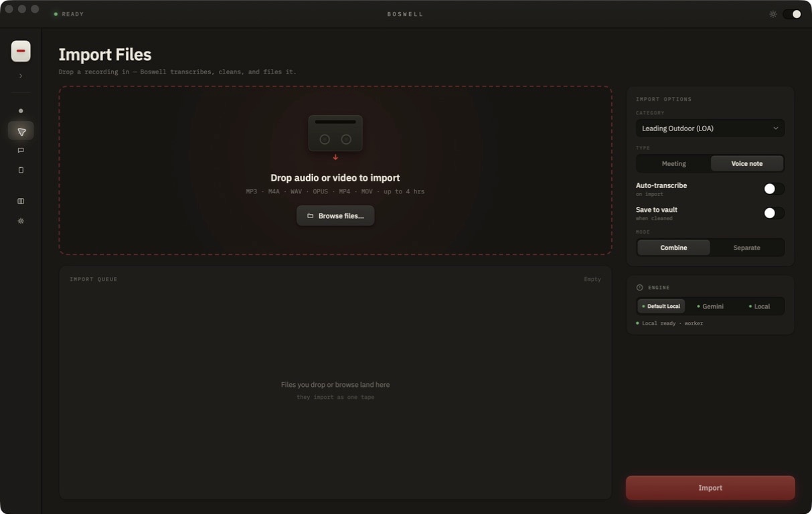Click the 'they import as one tape' text
This screenshot has height=514, width=812.
[x=335, y=397]
